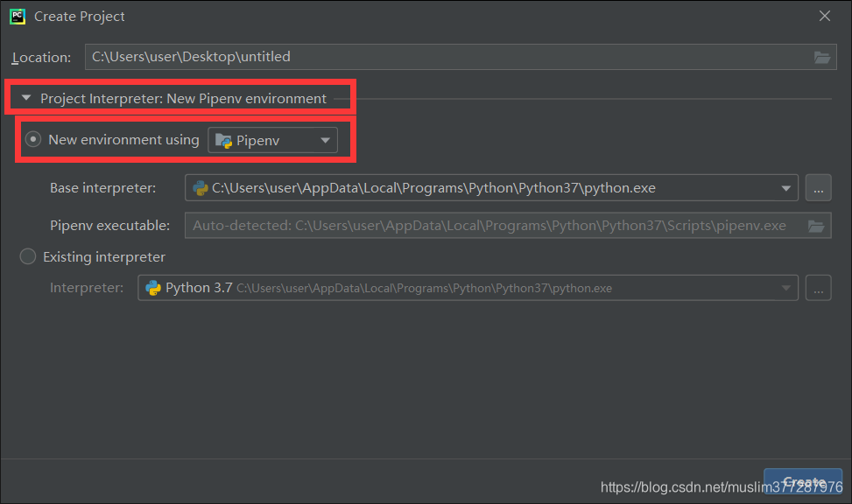Open the Base interpreter dropdown

[x=491, y=188]
